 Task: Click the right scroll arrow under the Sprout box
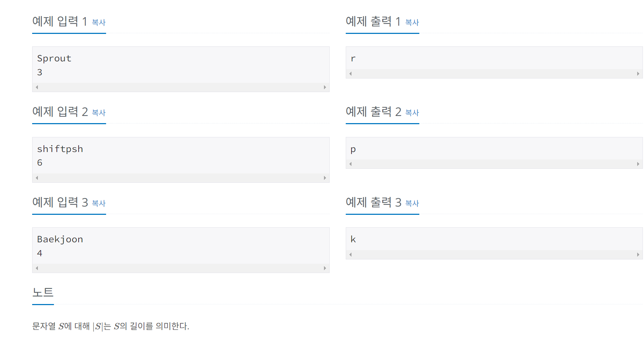325,87
